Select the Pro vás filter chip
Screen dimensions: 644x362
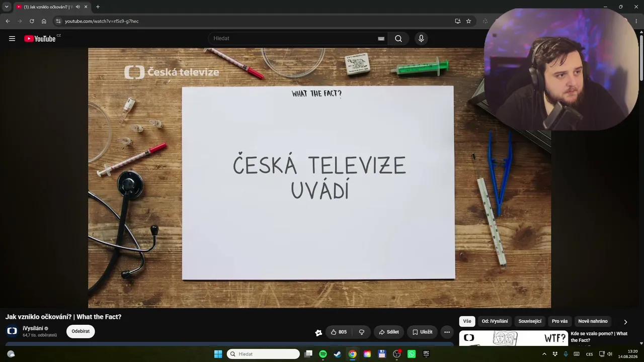[559, 321]
